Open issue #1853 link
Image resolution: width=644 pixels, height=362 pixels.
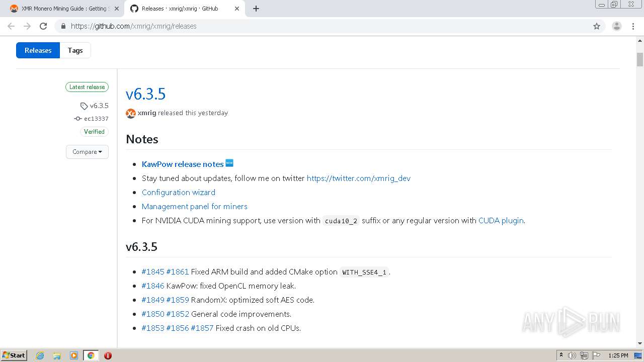pyautogui.click(x=153, y=328)
